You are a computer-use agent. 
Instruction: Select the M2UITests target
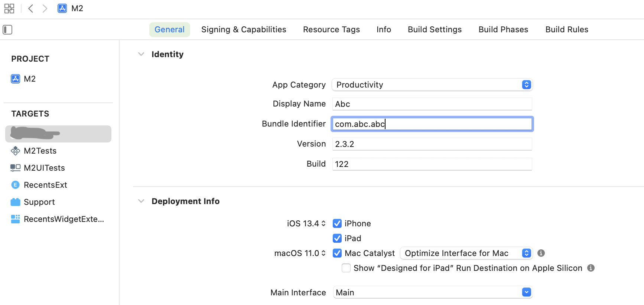44,168
